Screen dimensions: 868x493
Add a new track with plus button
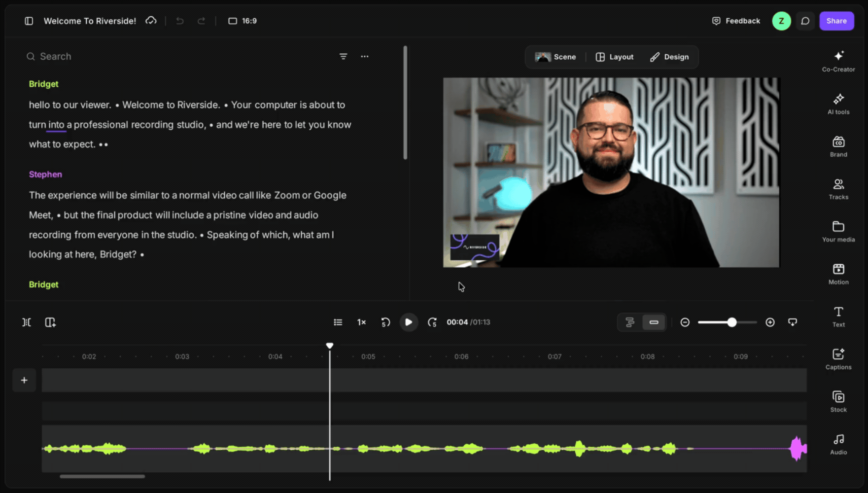pyautogui.click(x=24, y=380)
